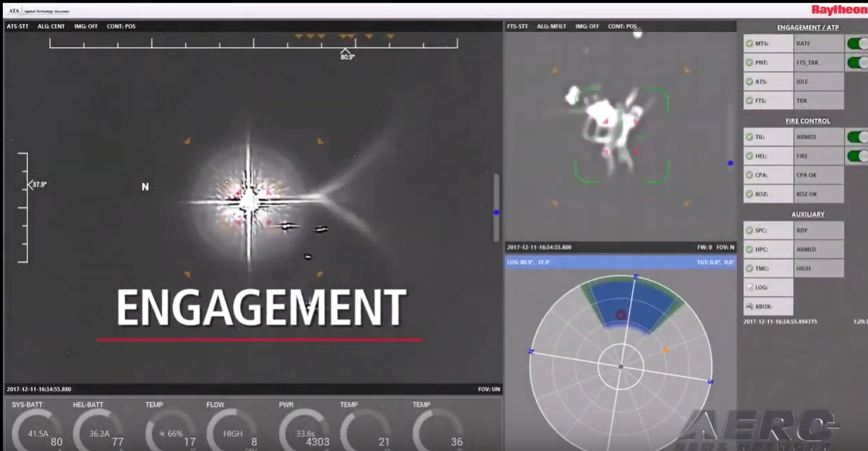Click the ATS IDLE mode field
Viewport: 868px width, 451px height.
(x=818, y=82)
